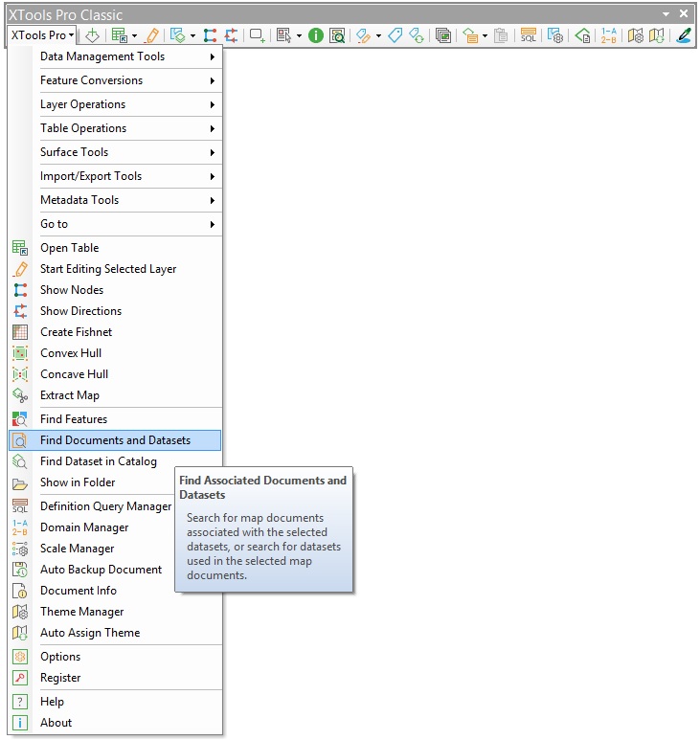Click the orange pencil Start Editing toolbar icon
700x740 pixels.
[152, 35]
